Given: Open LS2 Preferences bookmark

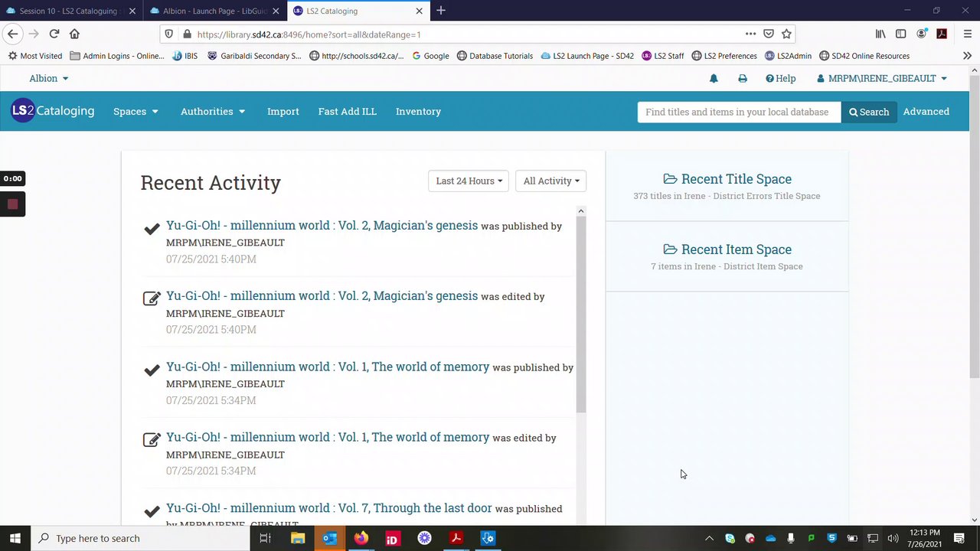Looking at the screenshot, I should [x=724, y=56].
